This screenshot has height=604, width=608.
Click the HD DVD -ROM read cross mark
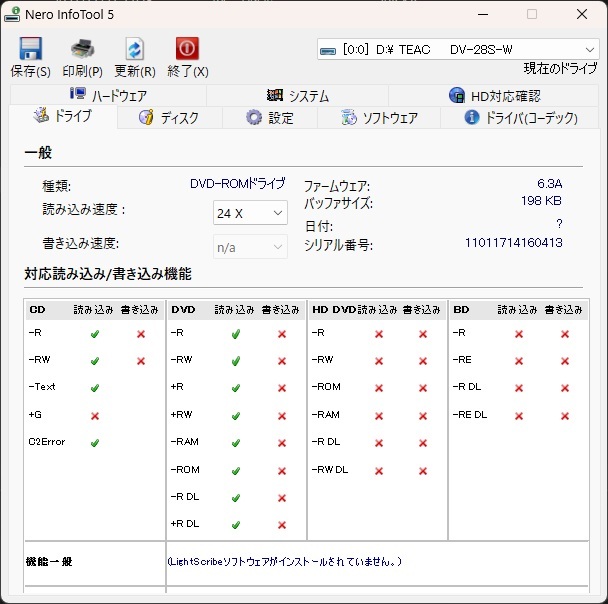pos(379,388)
